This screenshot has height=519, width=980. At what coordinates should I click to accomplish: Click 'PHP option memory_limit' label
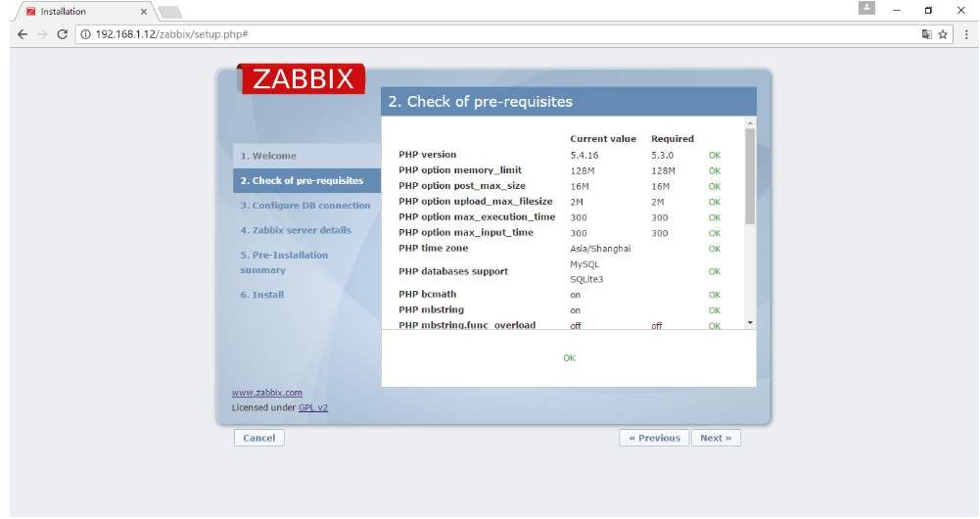coord(460,170)
